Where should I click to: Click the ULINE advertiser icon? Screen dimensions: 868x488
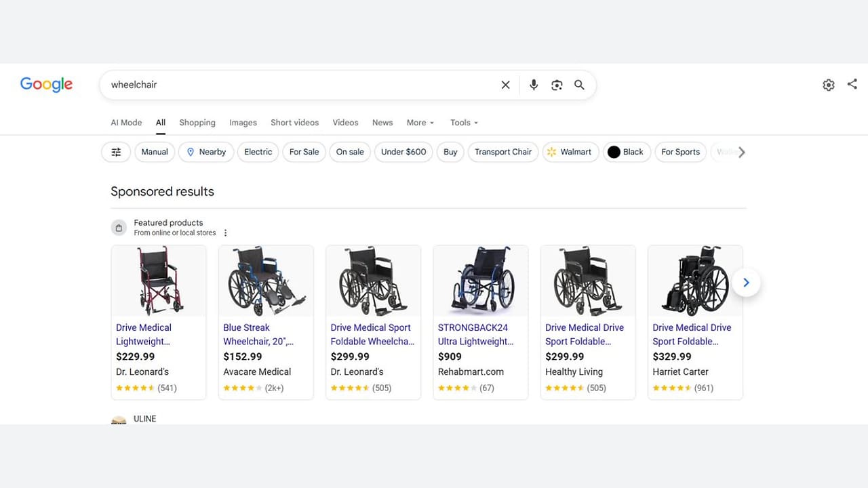pyautogui.click(x=119, y=420)
